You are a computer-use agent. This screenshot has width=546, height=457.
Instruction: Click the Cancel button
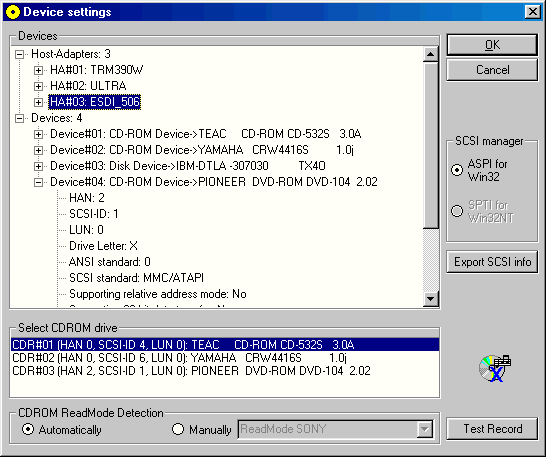(x=492, y=70)
